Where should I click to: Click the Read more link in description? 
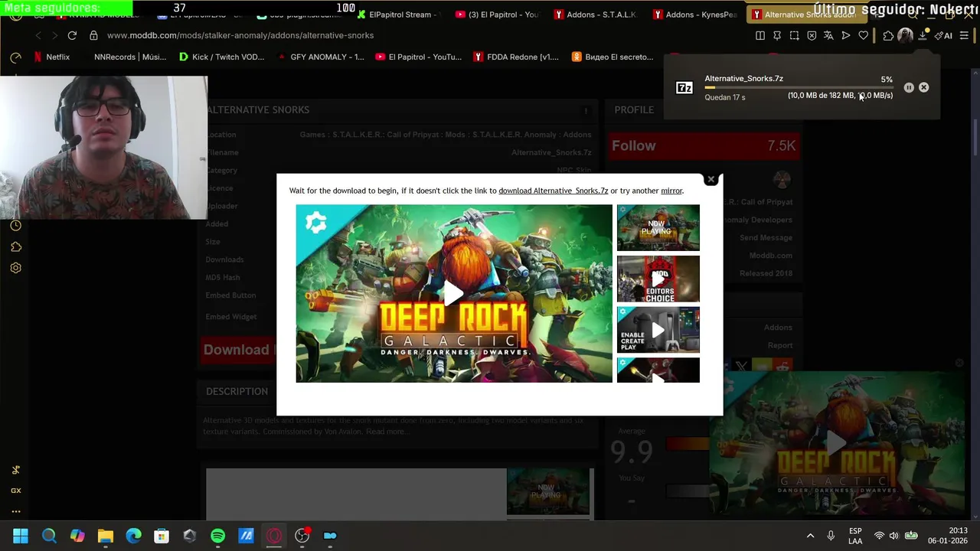click(x=387, y=432)
